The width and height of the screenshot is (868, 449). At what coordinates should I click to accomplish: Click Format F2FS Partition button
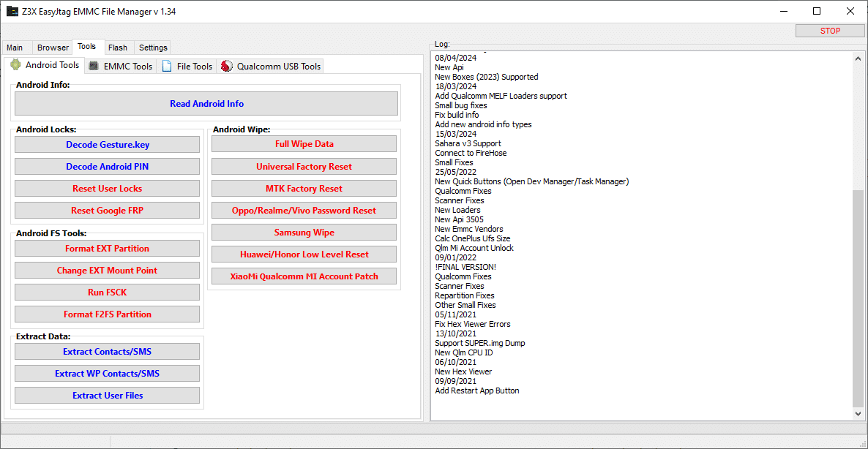click(x=107, y=314)
